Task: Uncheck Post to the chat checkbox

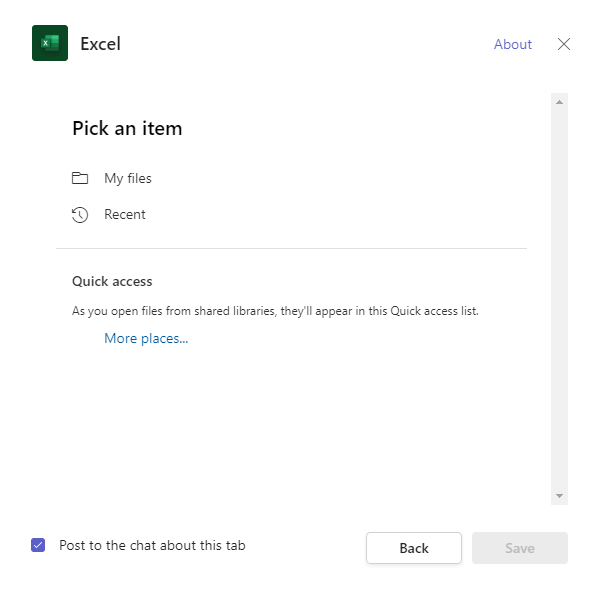Action: point(38,545)
